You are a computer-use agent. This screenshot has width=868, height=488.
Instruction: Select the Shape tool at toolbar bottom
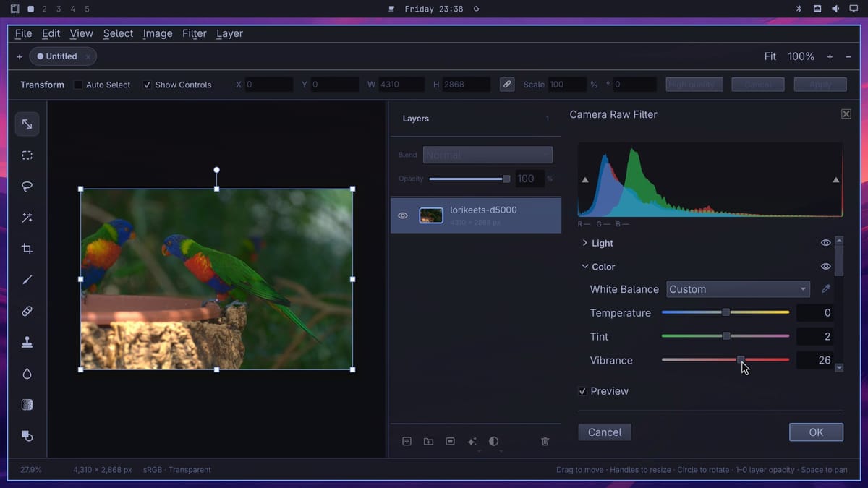click(x=27, y=436)
